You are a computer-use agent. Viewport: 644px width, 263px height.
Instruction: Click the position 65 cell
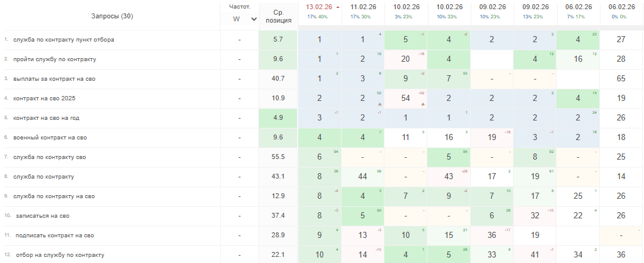(x=621, y=79)
